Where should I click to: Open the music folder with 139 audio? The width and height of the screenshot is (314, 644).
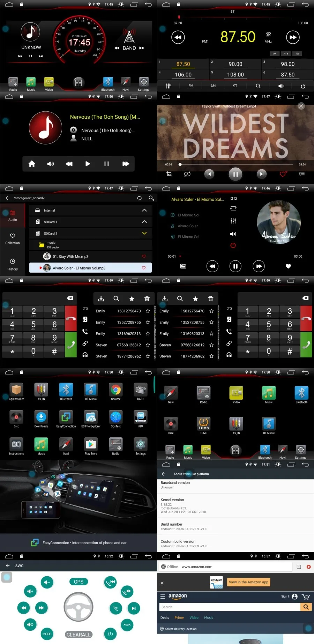(90, 245)
